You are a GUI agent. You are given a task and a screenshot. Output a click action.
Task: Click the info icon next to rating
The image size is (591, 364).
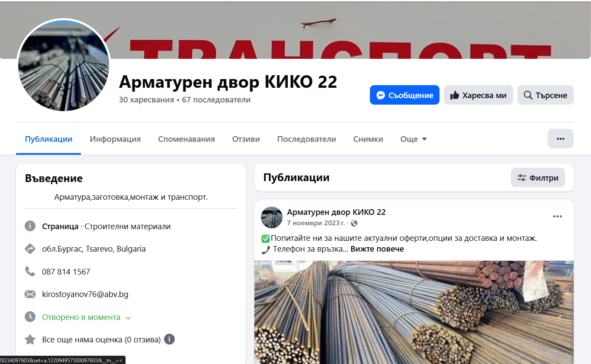[x=169, y=339]
